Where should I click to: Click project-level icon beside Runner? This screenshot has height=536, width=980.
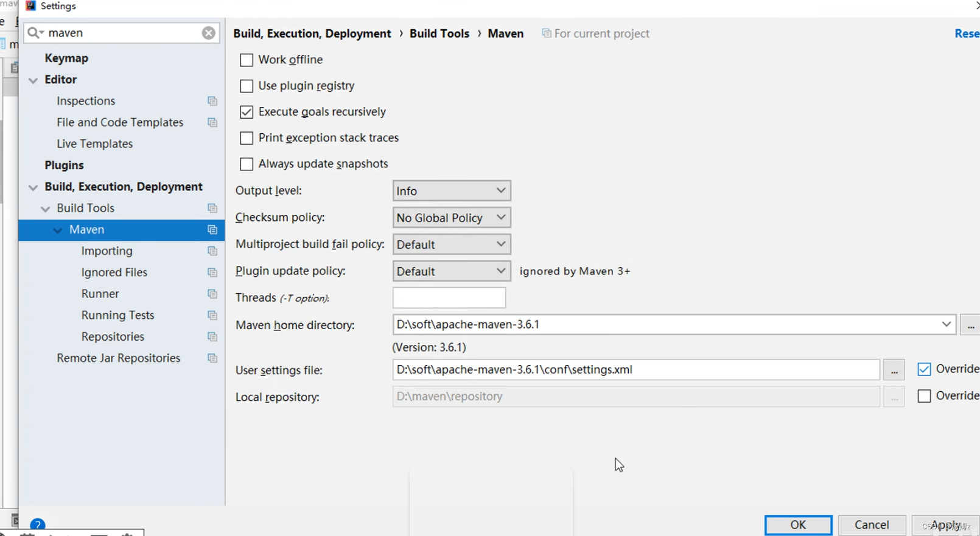[x=212, y=294]
